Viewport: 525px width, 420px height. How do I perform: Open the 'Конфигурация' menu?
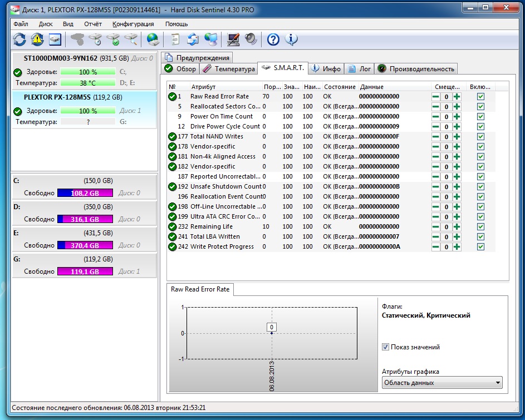point(133,24)
